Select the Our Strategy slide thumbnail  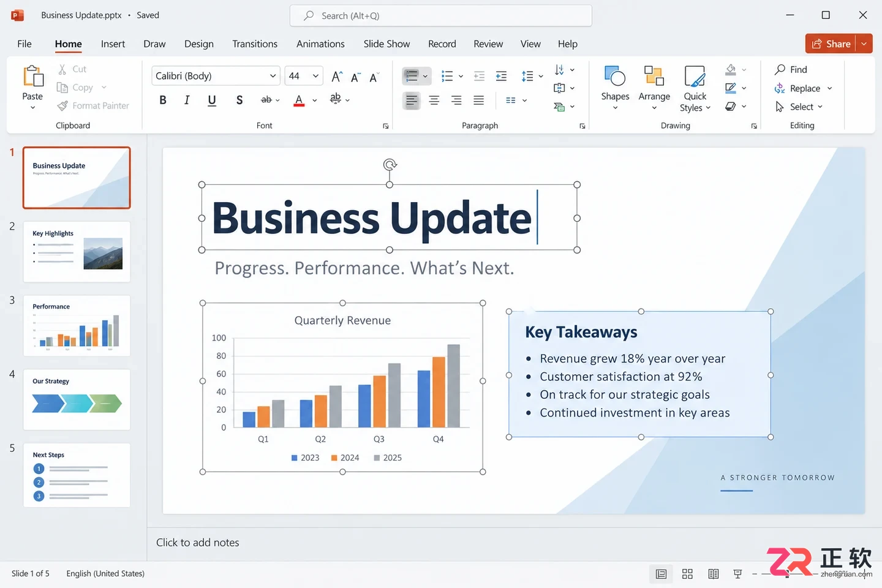tap(77, 399)
